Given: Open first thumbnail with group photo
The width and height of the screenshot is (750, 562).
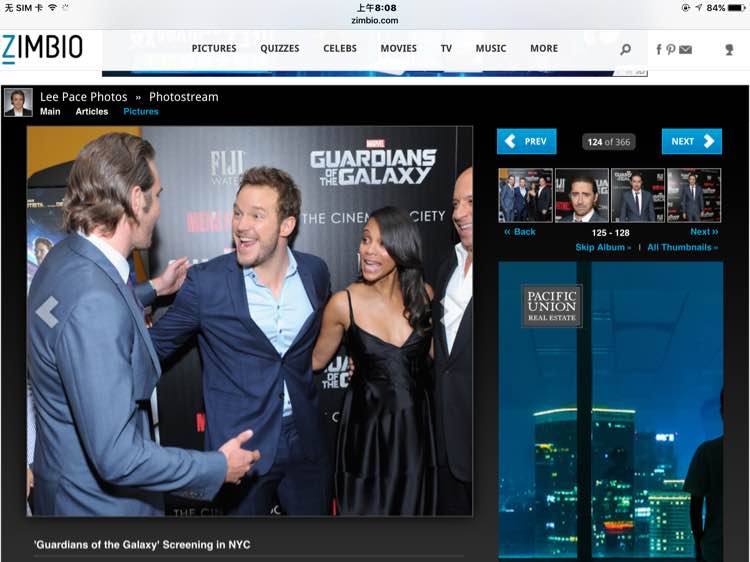Looking at the screenshot, I should point(526,195).
